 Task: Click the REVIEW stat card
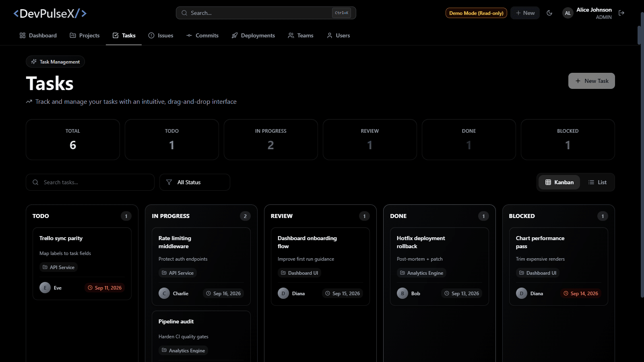pos(370,140)
